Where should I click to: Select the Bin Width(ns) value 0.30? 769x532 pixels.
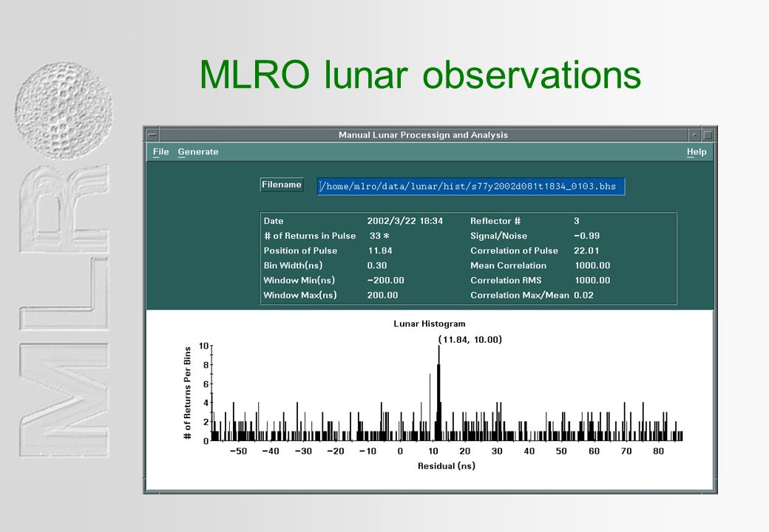(376, 265)
